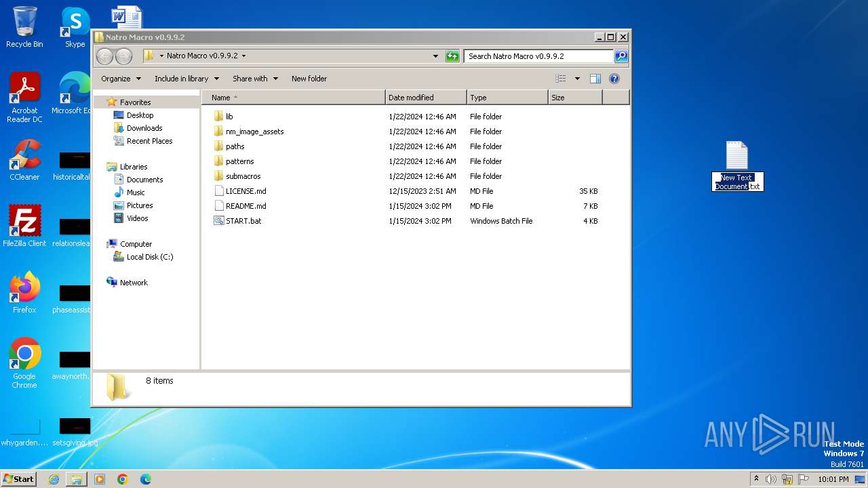Open the Include in library menu

tap(186, 79)
